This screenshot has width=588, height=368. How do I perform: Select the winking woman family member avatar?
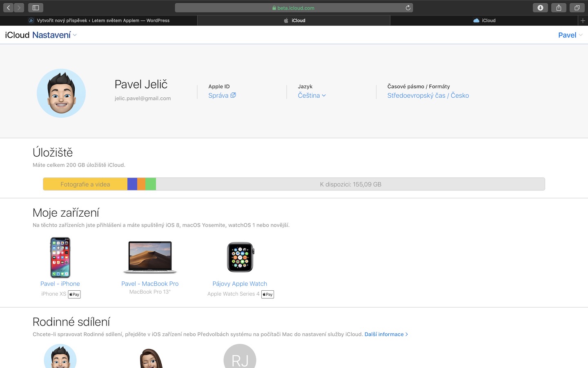pyautogui.click(x=151, y=358)
